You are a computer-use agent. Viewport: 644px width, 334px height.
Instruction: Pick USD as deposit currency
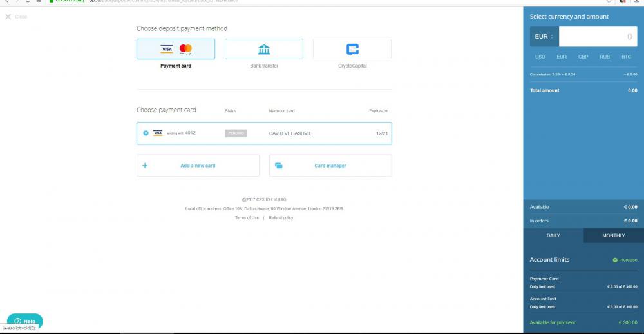[x=540, y=57]
